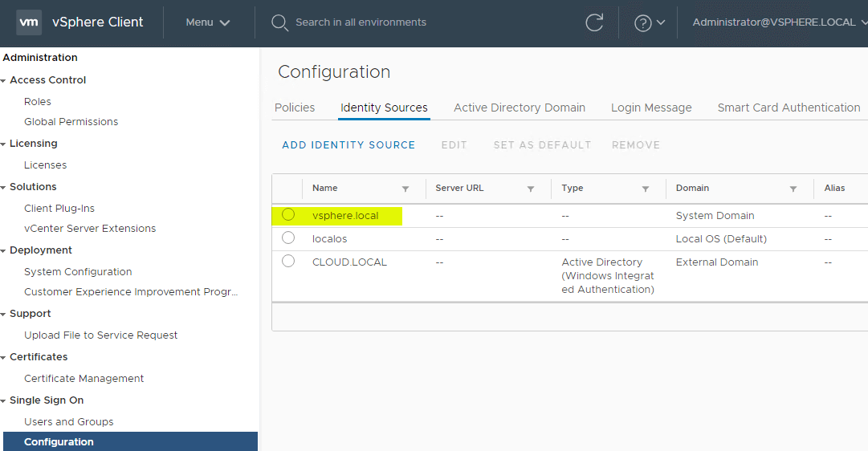
Task: Collapse the Solutions section
Action: [x=4, y=188]
